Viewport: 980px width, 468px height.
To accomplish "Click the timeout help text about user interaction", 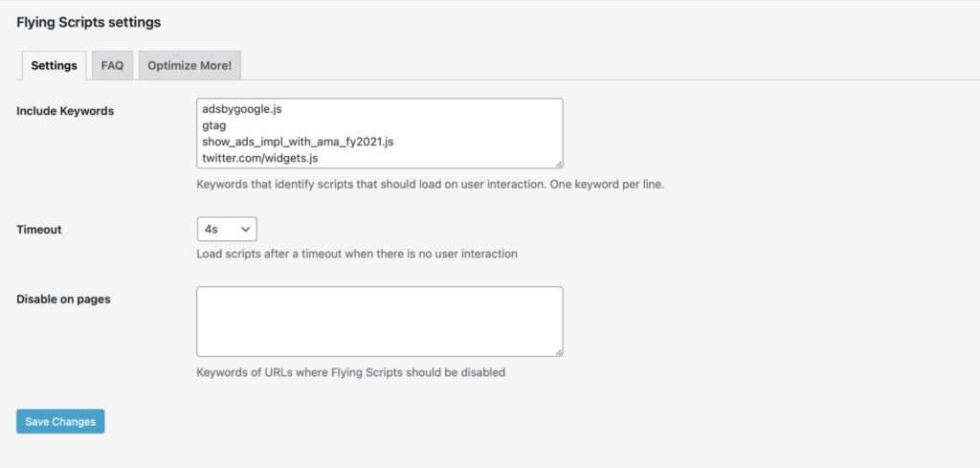I will [357, 254].
